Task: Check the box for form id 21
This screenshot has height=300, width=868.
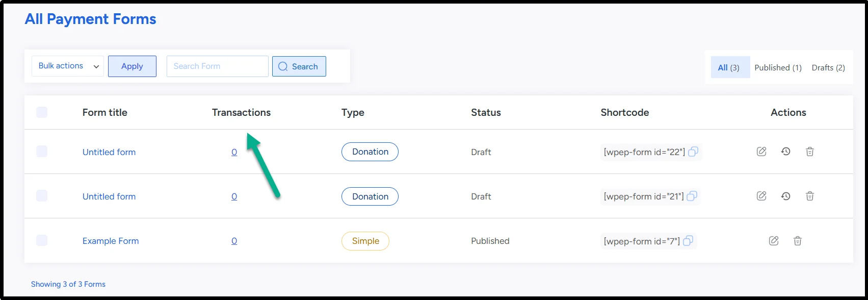Action: [x=42, y=195]
